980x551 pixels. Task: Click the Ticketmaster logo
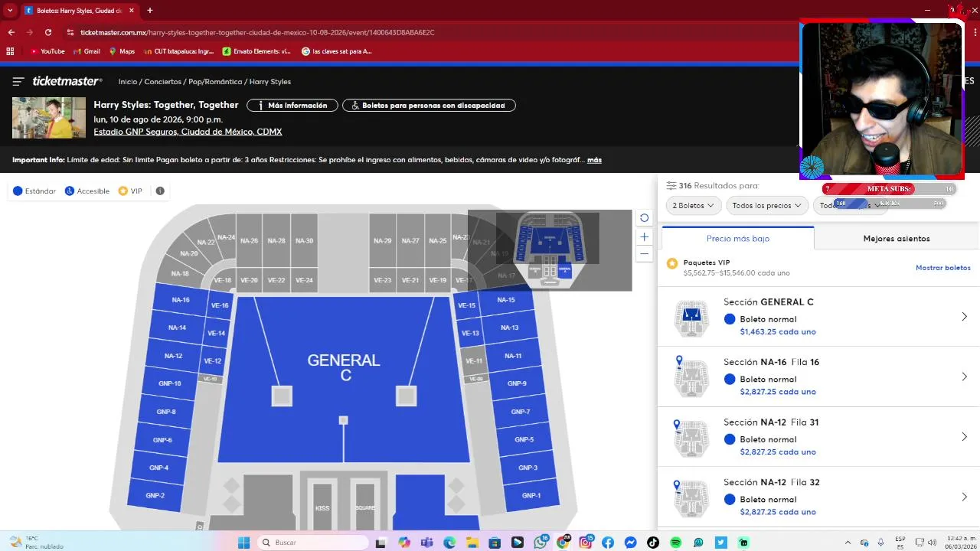tap(67, 81)
